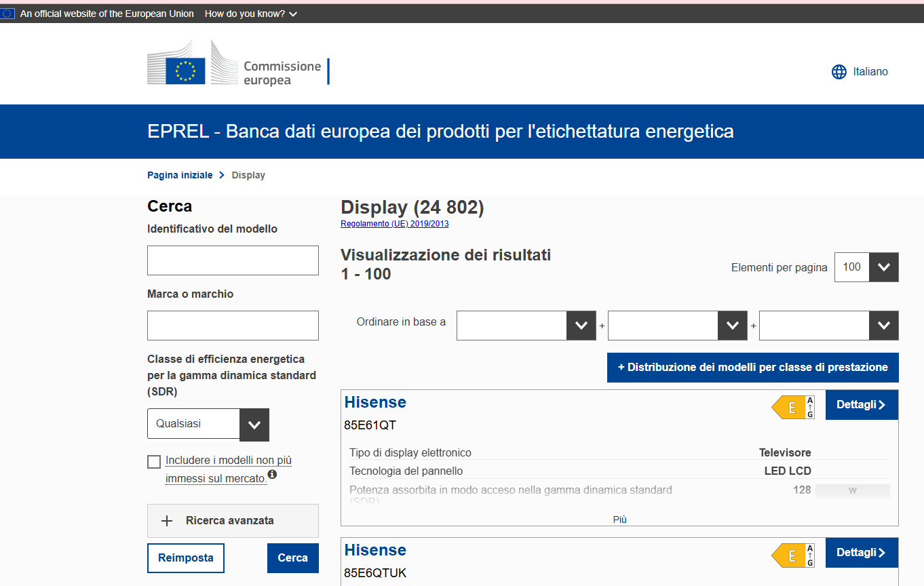The image size is (924, 586).
Task: Click info icon beside market models checkbox
Action: point(272,474)
